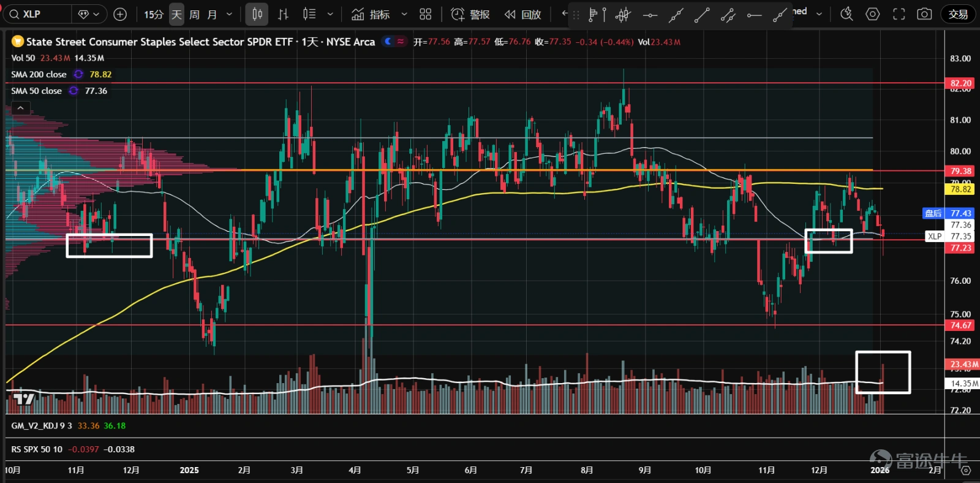Viewport: 980px width, 483px height.
Task: Open the indicator templates grid icon
Action: click(x=426, y=14)
